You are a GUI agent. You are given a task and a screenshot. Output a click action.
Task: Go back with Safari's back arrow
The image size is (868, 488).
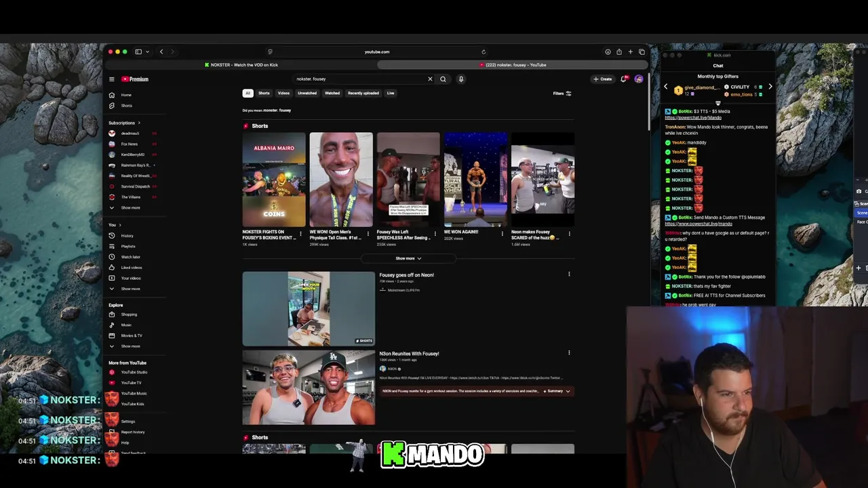(161, 52)
